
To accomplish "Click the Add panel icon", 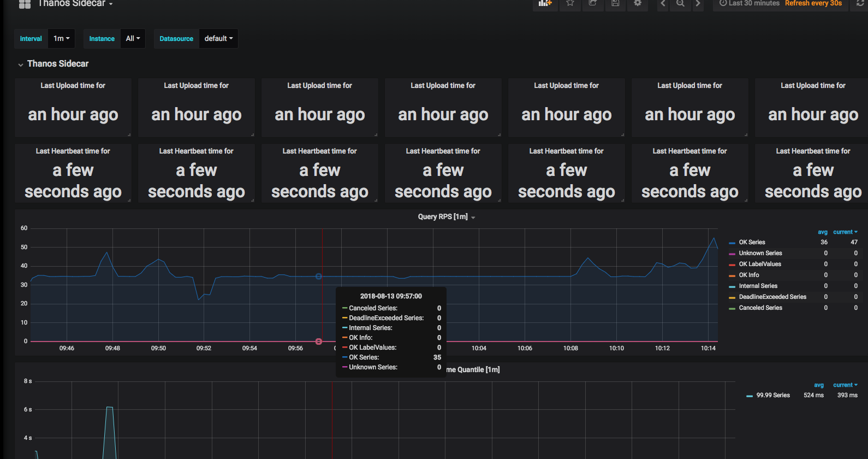I will (x=545, y=3).
